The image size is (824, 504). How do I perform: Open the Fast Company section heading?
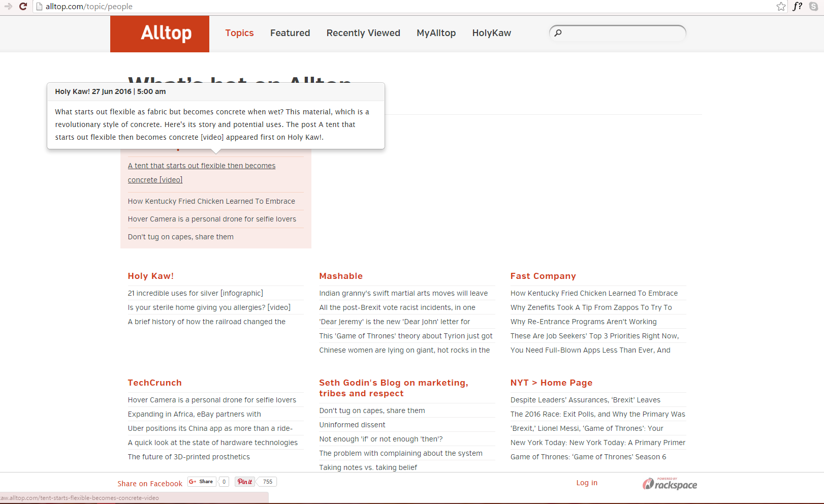coord(543,276)
